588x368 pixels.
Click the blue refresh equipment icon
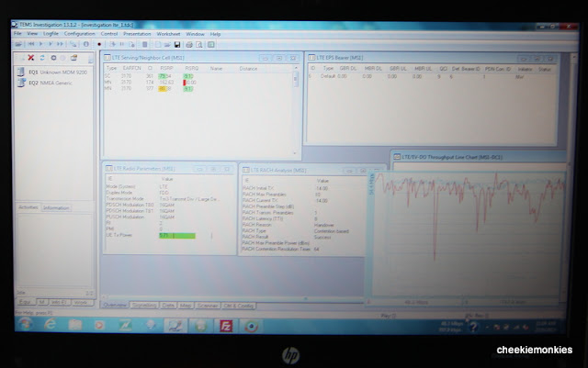click(x=42, y=58)
